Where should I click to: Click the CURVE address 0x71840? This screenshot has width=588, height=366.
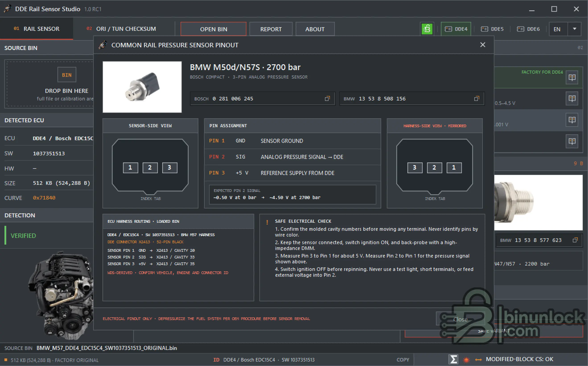pyautogui.click(x=44, y=198)
